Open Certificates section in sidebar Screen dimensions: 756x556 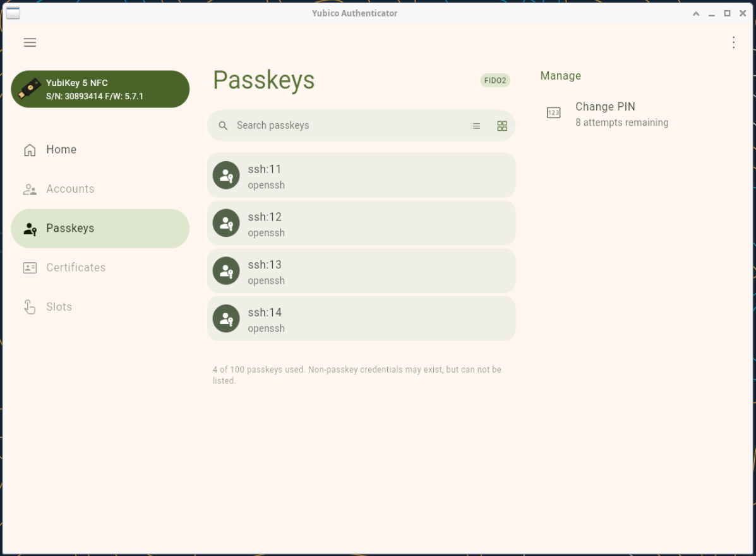[x=100, y=268]
